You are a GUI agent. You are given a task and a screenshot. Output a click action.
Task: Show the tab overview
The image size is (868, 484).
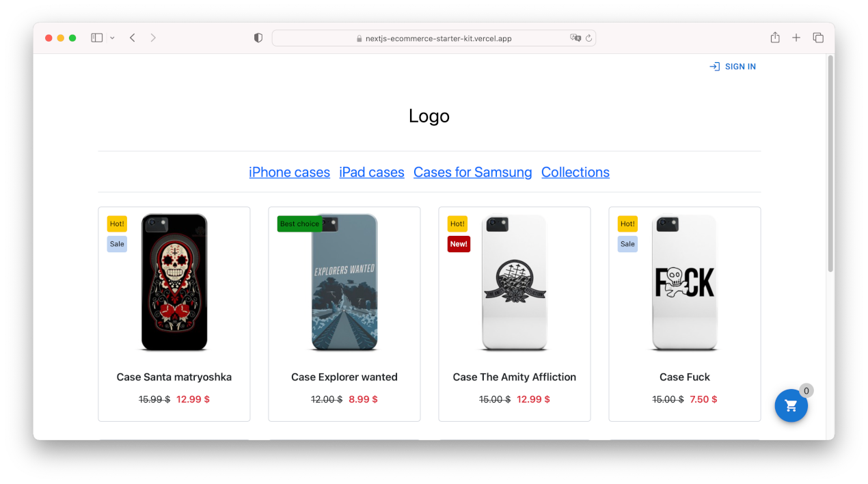818,38
